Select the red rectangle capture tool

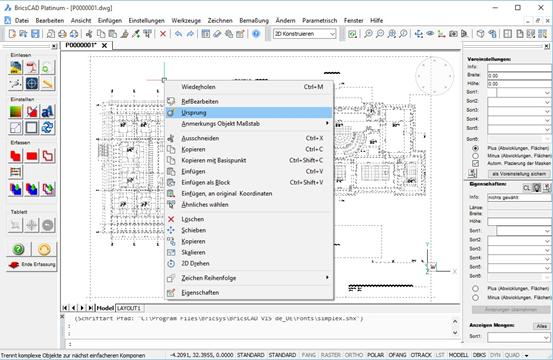[x=32, y=155]
